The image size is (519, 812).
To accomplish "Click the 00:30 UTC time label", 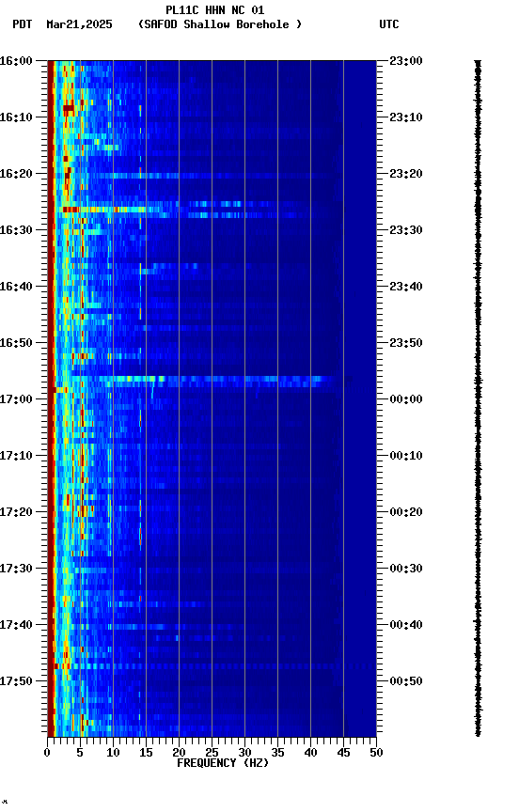I will (406, 569).
